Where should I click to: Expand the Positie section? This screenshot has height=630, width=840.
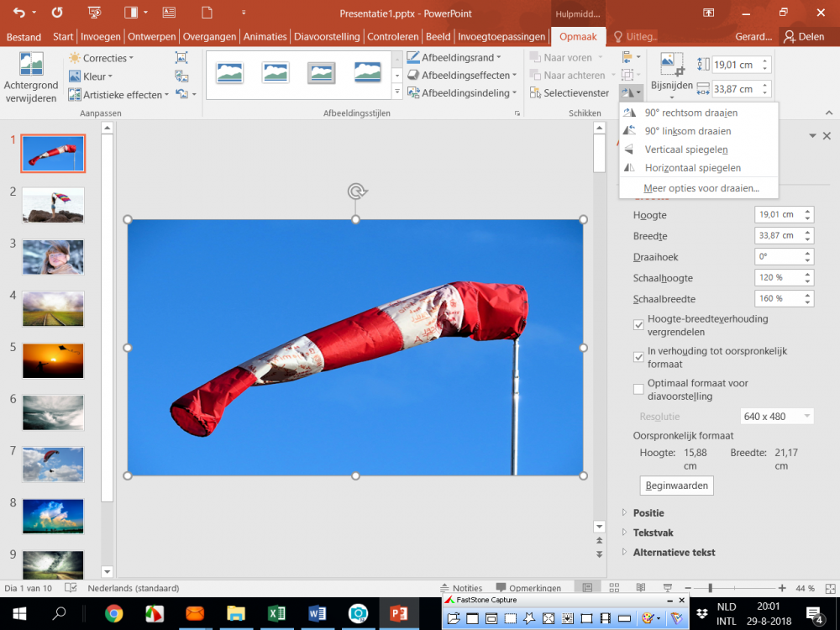click(648, 513)
